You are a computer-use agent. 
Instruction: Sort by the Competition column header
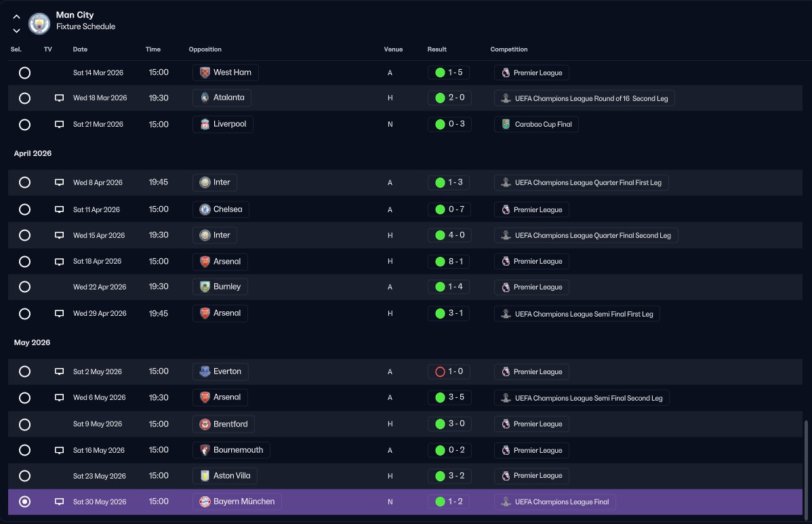click(509, 49)
